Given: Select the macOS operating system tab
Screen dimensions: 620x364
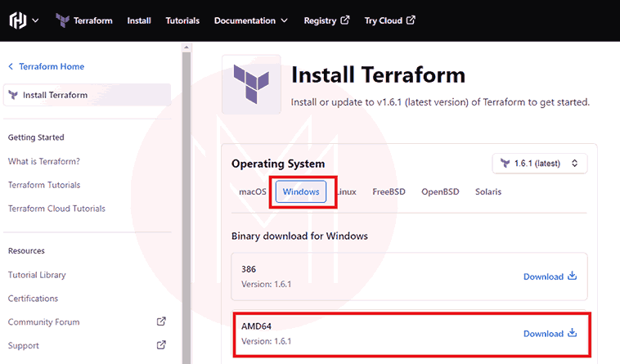Looking at the screenshot, I should (x=253, y=191).
